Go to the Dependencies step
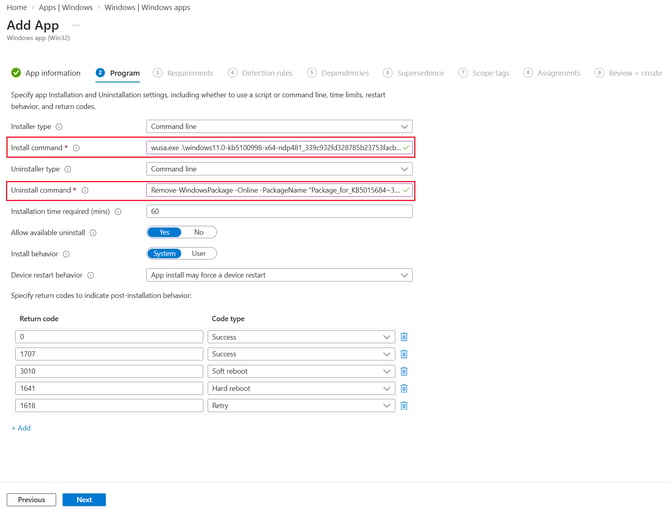Viewport: 670px width, 513px height. pos(338,73)
